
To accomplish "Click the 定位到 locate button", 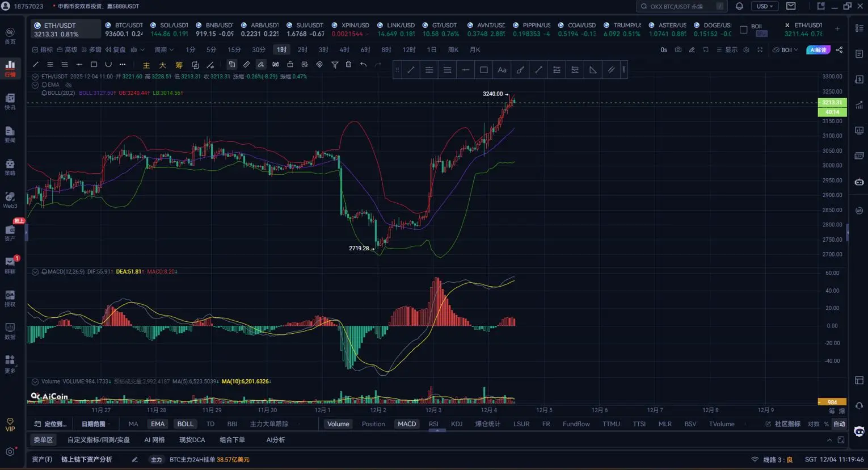I will [50, 424].
